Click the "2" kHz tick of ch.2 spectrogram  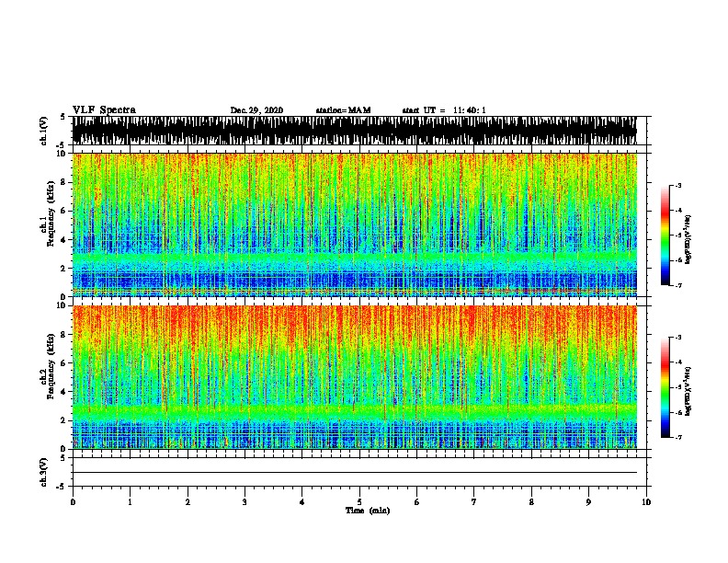point(64,419)
